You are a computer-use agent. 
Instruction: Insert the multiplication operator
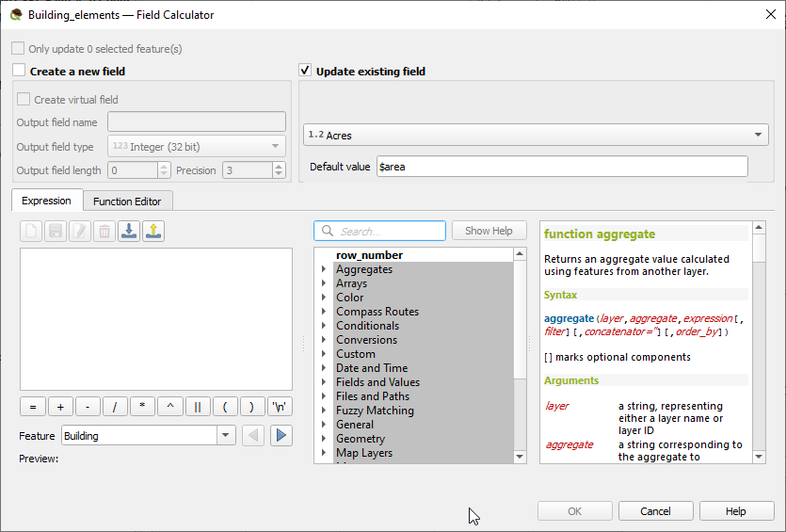[142, 407]
